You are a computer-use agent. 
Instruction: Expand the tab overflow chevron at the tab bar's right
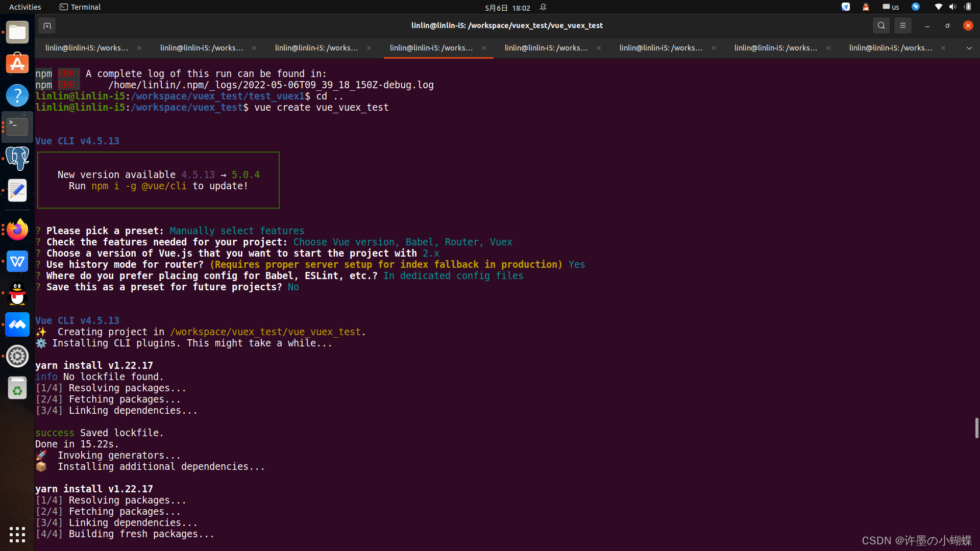(x=969, y=47)
